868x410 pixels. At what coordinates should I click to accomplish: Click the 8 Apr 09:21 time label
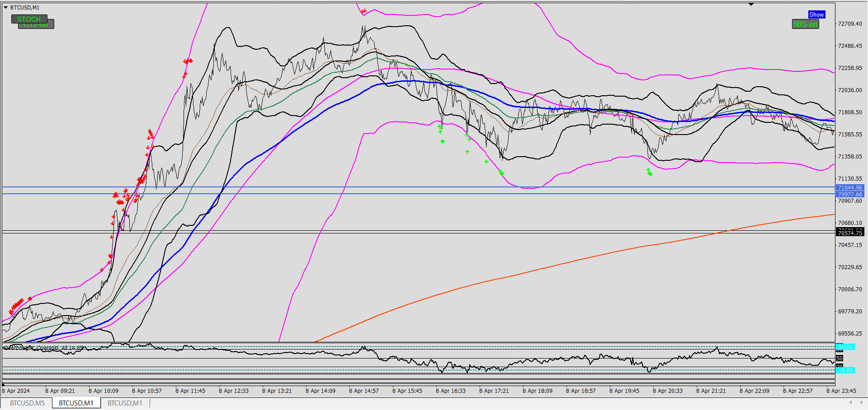[60, 391]
